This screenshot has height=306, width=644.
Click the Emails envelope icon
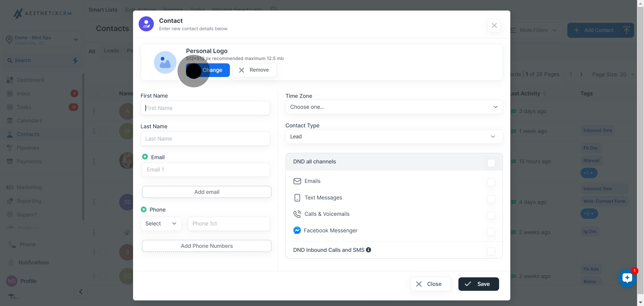297,181
